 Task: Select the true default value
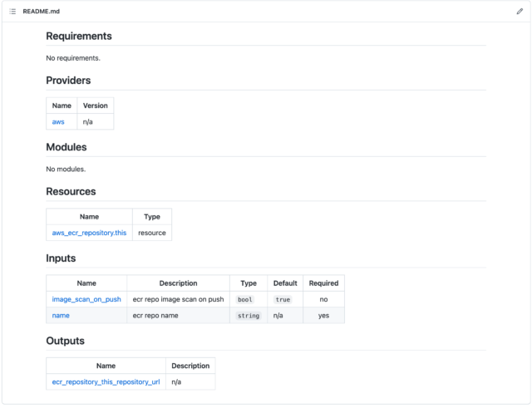283,300
